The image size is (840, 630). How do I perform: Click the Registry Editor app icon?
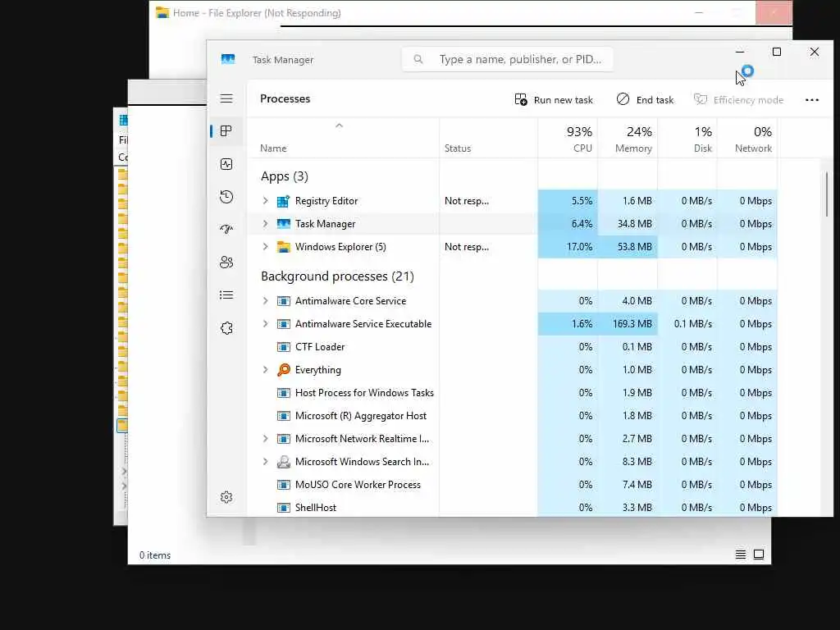pos(283,201)
